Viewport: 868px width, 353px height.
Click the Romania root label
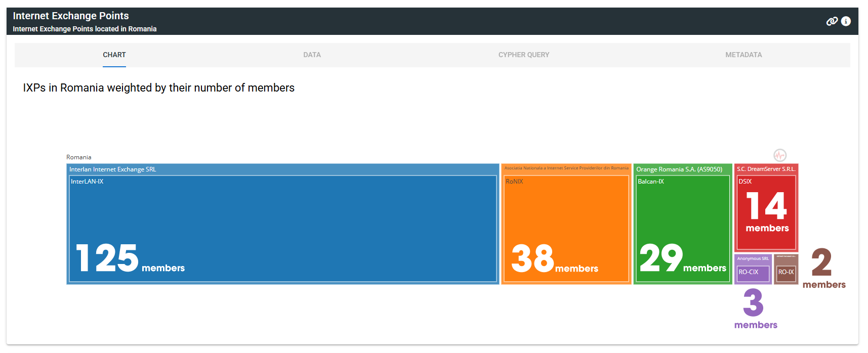[79, 157]
